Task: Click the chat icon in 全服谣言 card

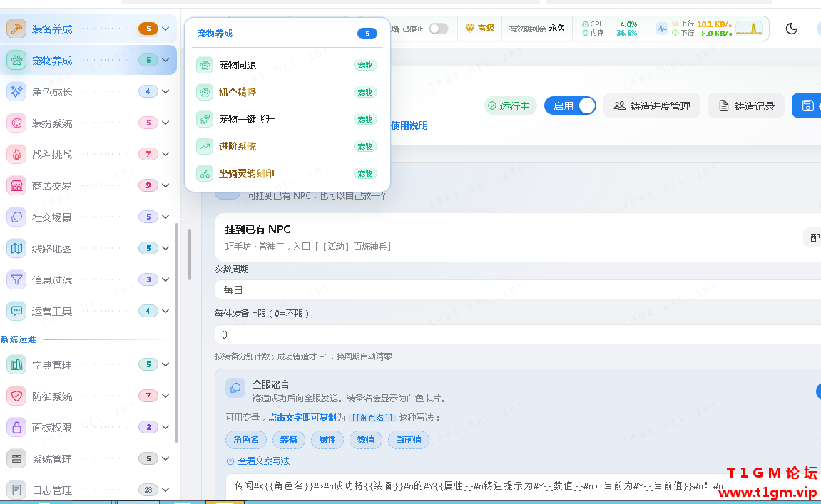Action: click(235, 388)
